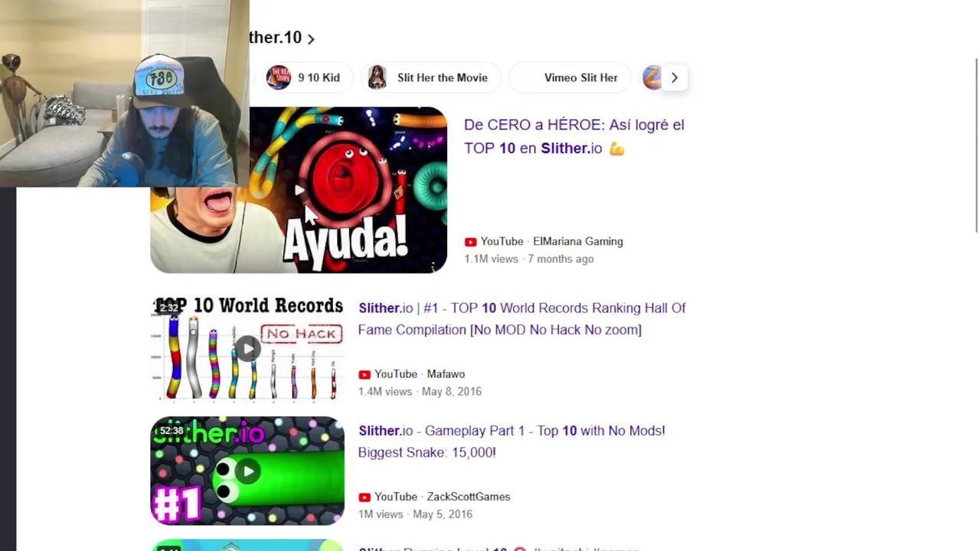Screen dimensions: 980x551
Task: Open Slither.io Gameplay Part 1 link
Action: [x=511, y=441]
